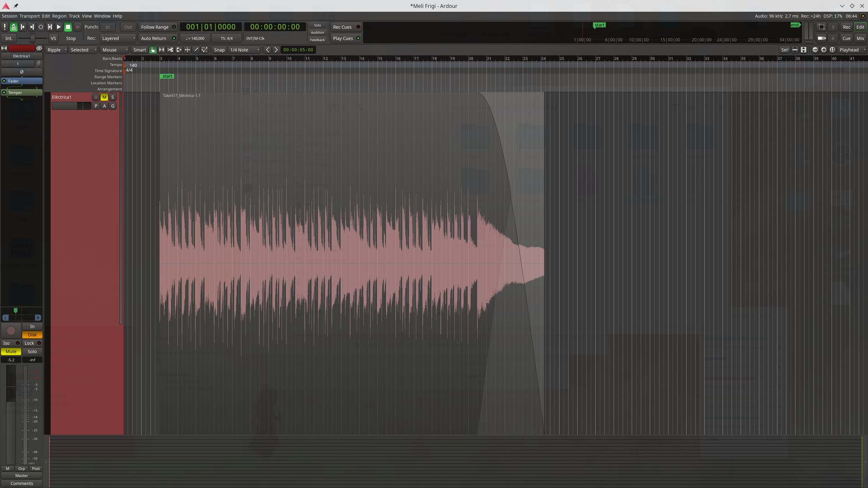Open the Transport menu

point(29,16)
